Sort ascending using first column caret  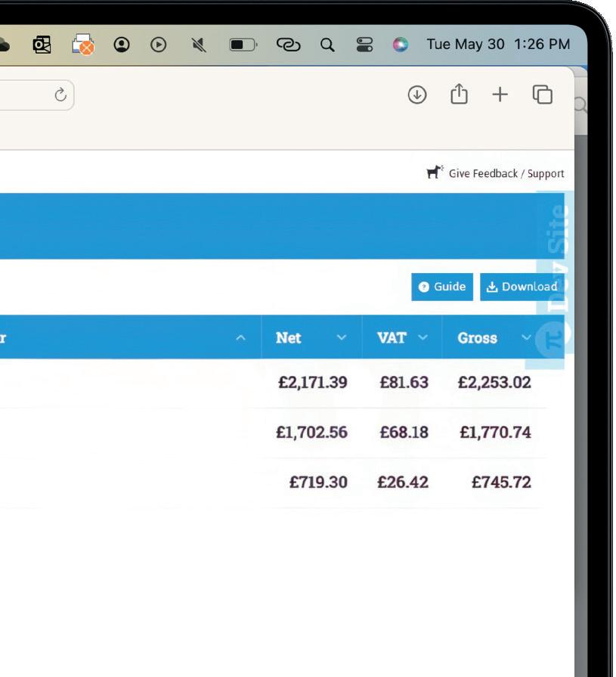point(240,338)
